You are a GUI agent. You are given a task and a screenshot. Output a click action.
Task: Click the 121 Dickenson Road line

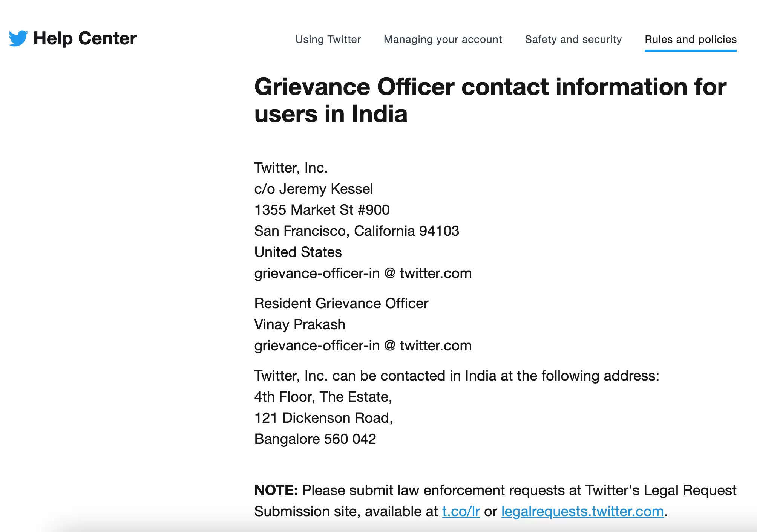point(323,418)
